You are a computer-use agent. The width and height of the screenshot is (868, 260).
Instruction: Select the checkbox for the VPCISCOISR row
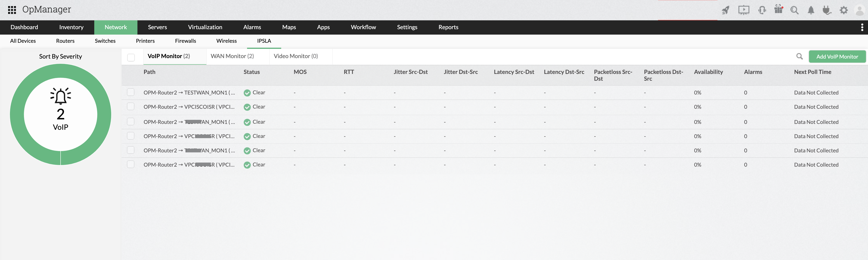coord(131,106)
